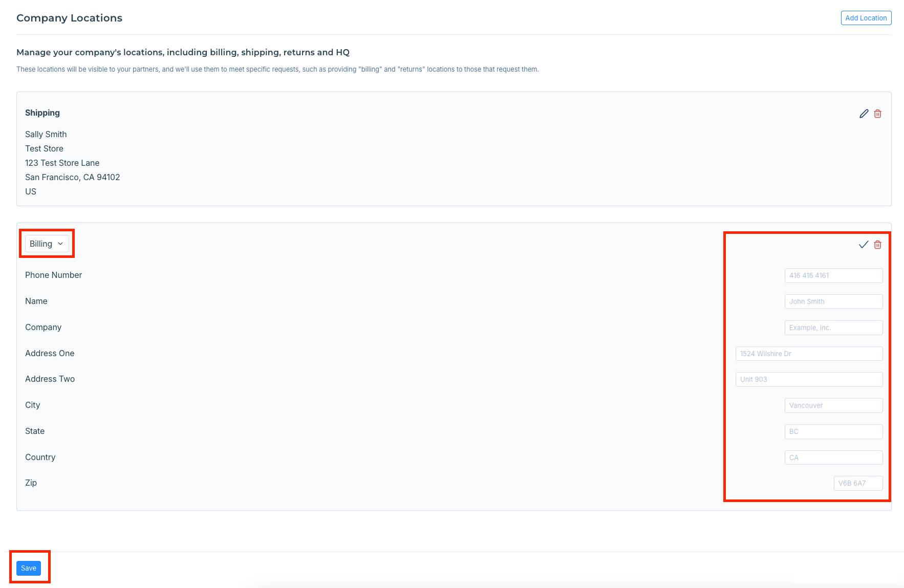Click the 'Phone Number' field label
The width and height of the screenshot is (904, 588).
tap(53, 275)
